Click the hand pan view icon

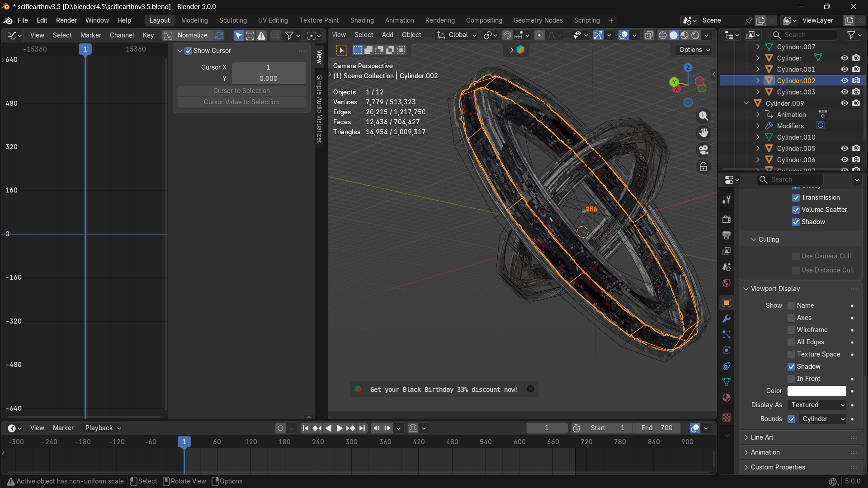pos(703,133)
